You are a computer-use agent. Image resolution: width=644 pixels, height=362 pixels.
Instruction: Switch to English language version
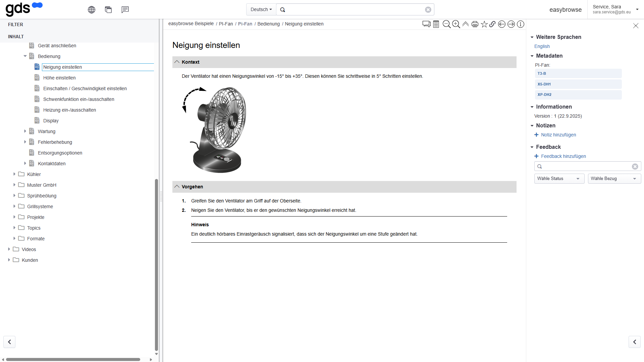542,46
